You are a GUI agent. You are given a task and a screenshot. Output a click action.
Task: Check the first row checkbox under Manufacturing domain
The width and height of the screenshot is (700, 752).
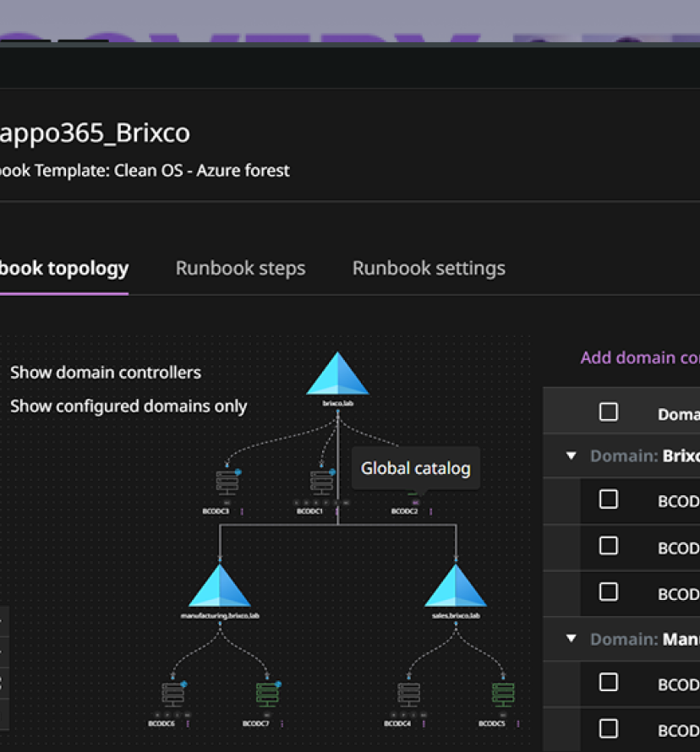[608, 683]
